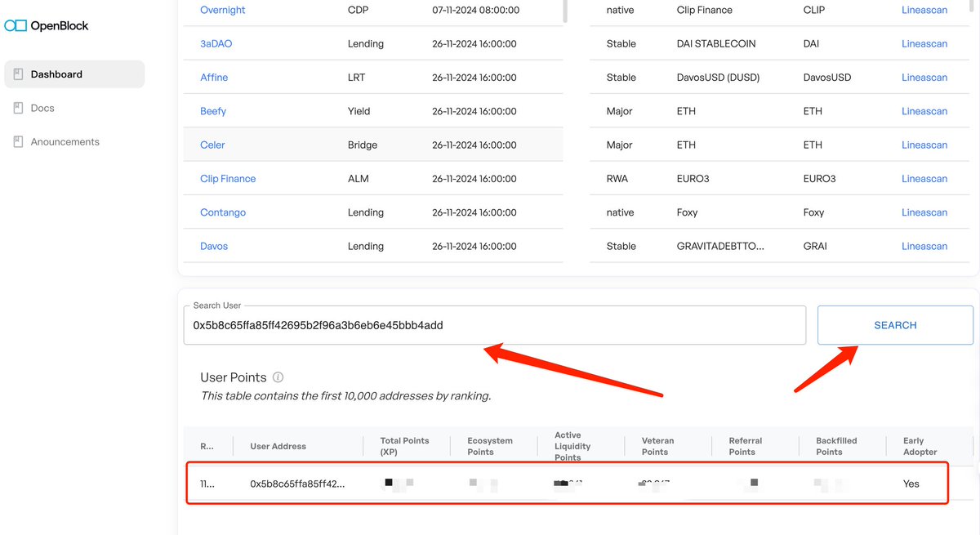Sort by User Address column header
980x535 pixels.
[x=278, y=446]
